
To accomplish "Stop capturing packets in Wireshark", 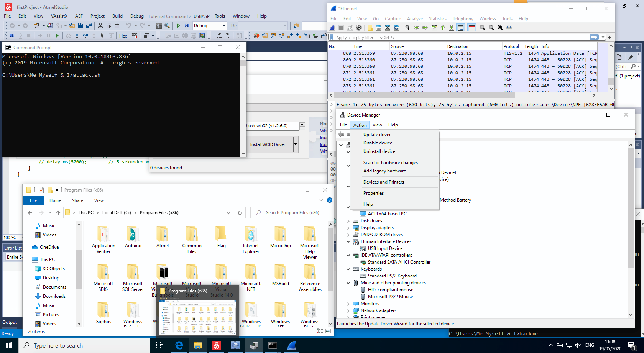I will click(341, 28).
